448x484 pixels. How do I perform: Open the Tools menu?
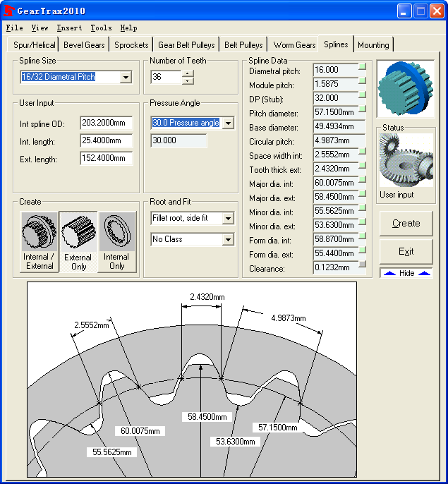(101, 28)
